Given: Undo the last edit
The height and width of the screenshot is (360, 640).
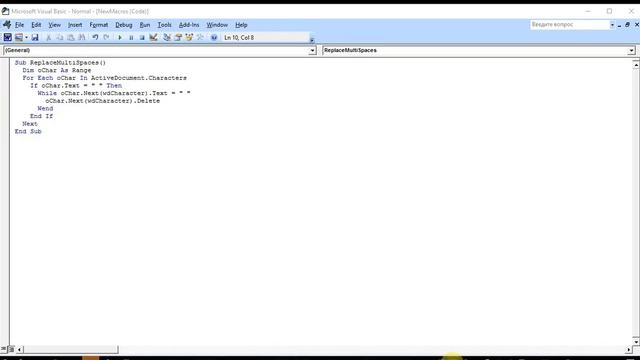Looking at the screenshot, I should coord(95,37).
